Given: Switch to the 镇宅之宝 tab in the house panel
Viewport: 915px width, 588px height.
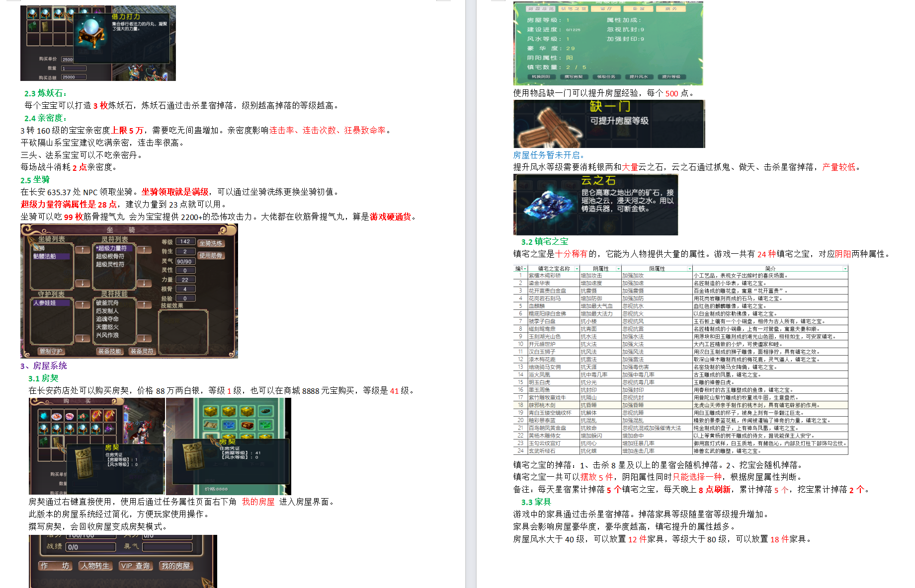Looking at the screenshot, I should (x=573, y=9).
